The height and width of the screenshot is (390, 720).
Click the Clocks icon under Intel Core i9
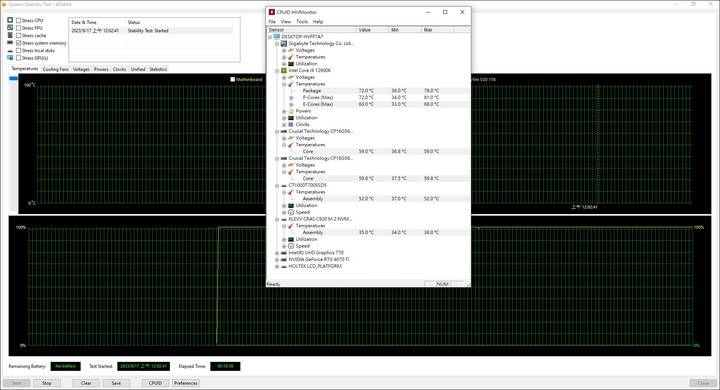point(291,124)
